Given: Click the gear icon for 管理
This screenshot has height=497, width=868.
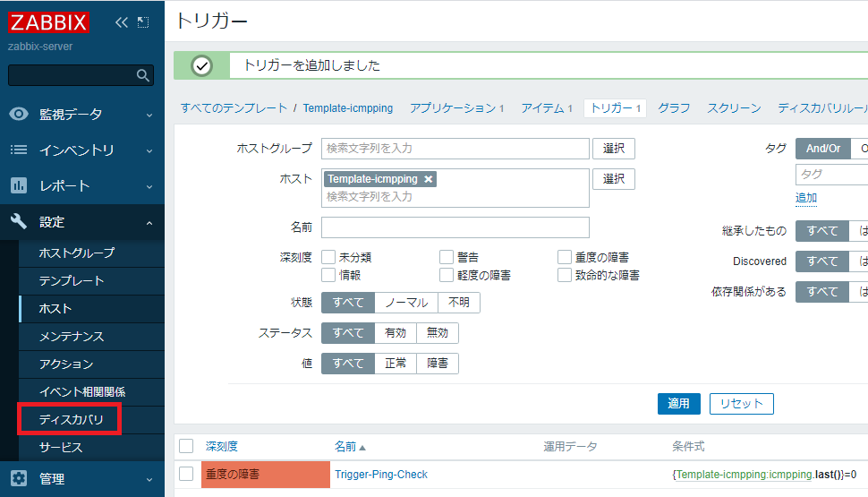Looking at the screenshot, I should tap(19, 478).
